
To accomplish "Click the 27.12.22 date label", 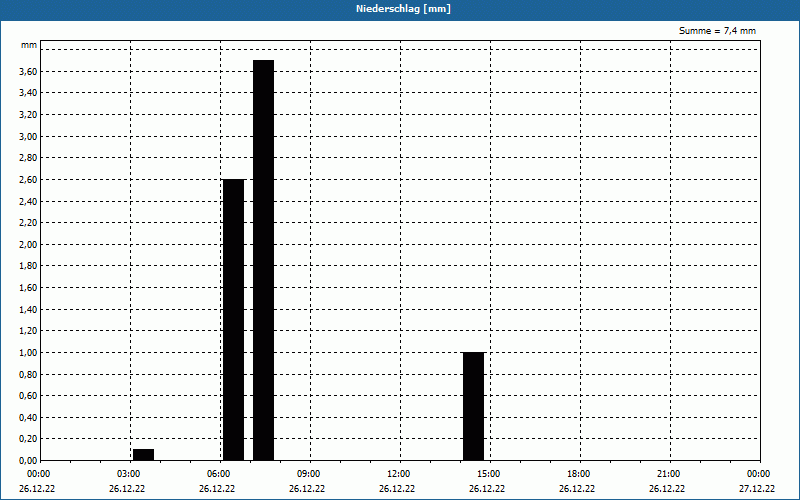I will point(757,489).
